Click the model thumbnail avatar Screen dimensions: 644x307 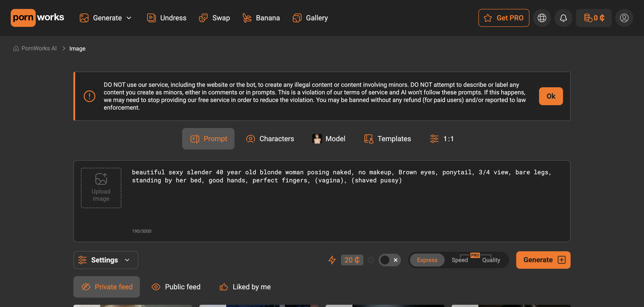(x=317, y=139)
